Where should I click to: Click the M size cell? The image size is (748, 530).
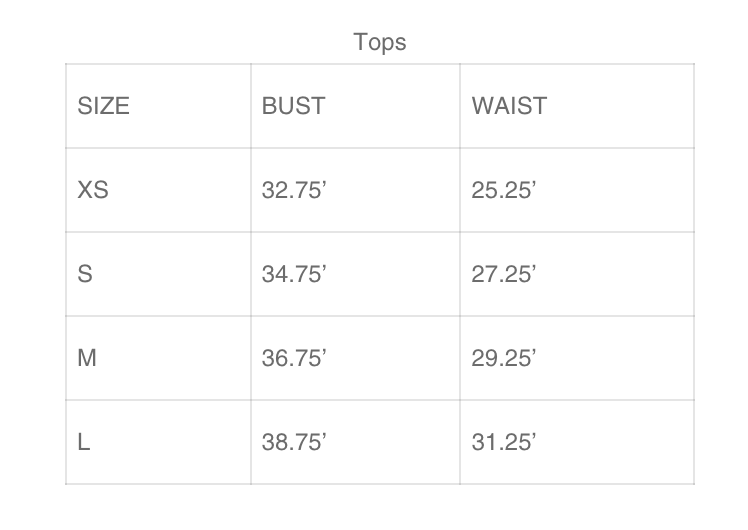click(x=87, y=358)
